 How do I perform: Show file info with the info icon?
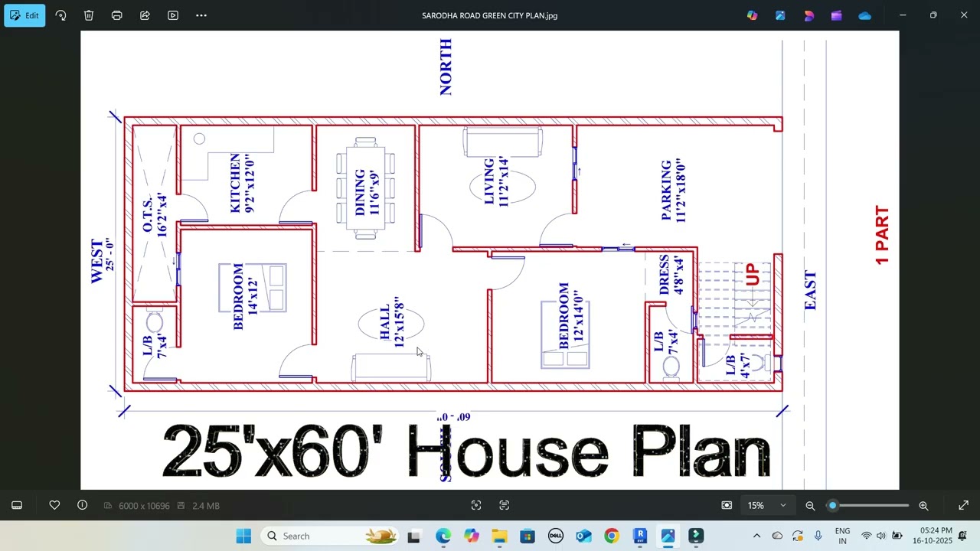[x=83, y=505]
